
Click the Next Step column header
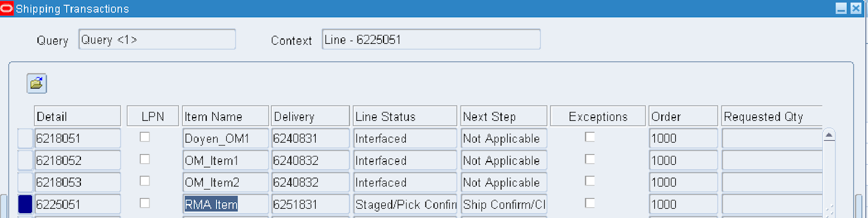click(503, 116)
